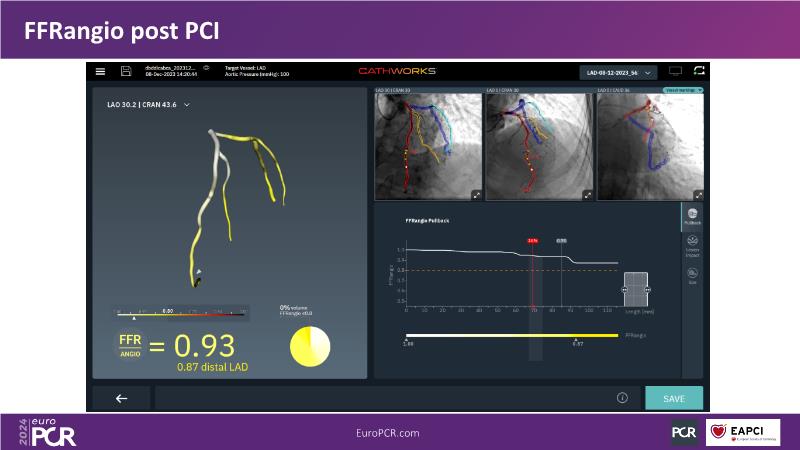This screenshot has height=450, width=800.
Task: Click the SAVE button
Action: click(x=674, y=398)
